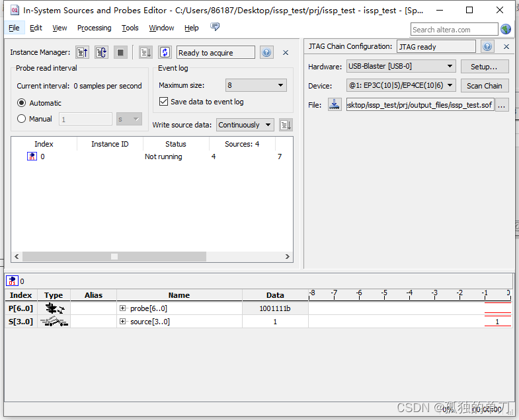Click the Data column header
Screen dimensions: 519x420
pyautogui.click(x=275, y=295)
